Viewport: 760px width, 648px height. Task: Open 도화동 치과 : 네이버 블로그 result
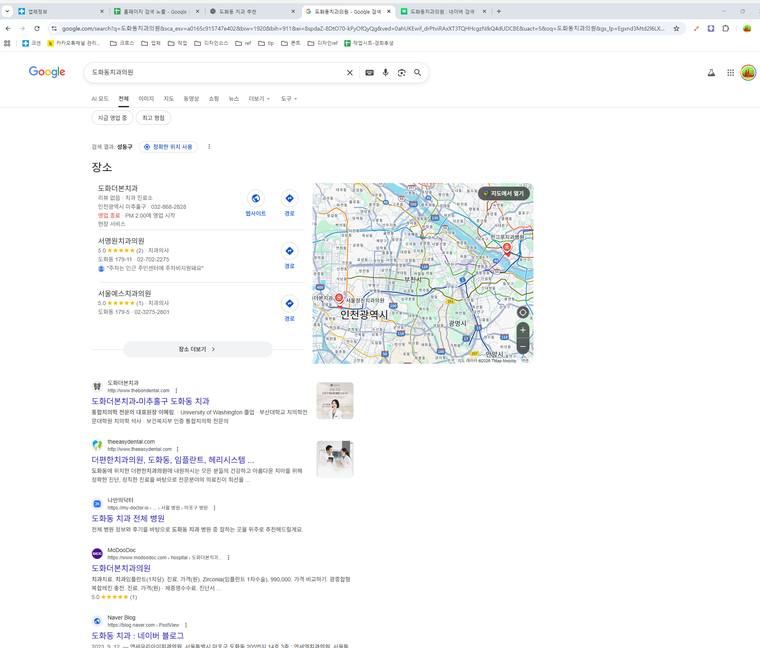(x=138, y=635)
